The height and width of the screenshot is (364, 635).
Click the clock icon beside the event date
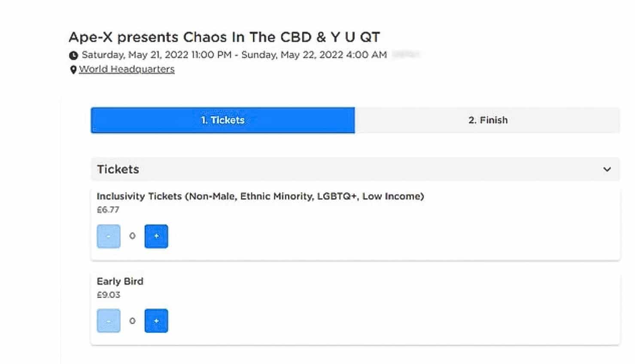point(73,55)
